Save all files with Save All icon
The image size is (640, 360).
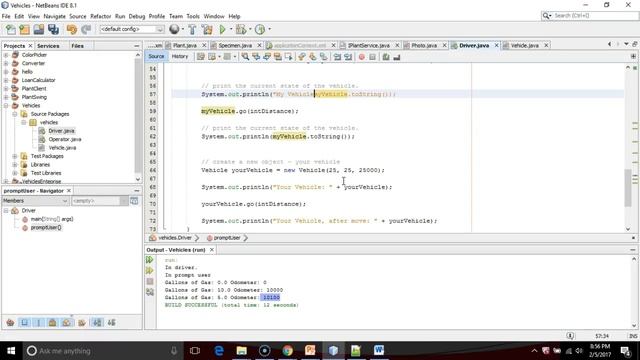pos(53,29)
